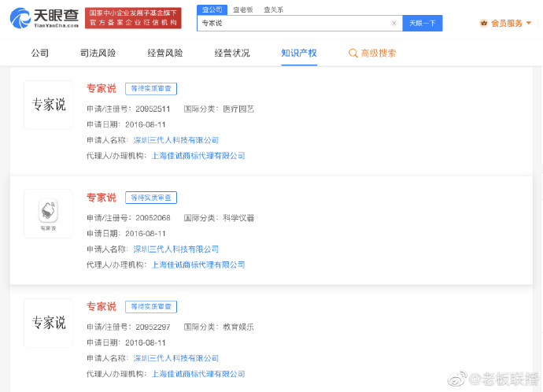Focus the search input containing 专家说
The width and height of the screenshot is (543, 392).
click(x=300, y=23)
